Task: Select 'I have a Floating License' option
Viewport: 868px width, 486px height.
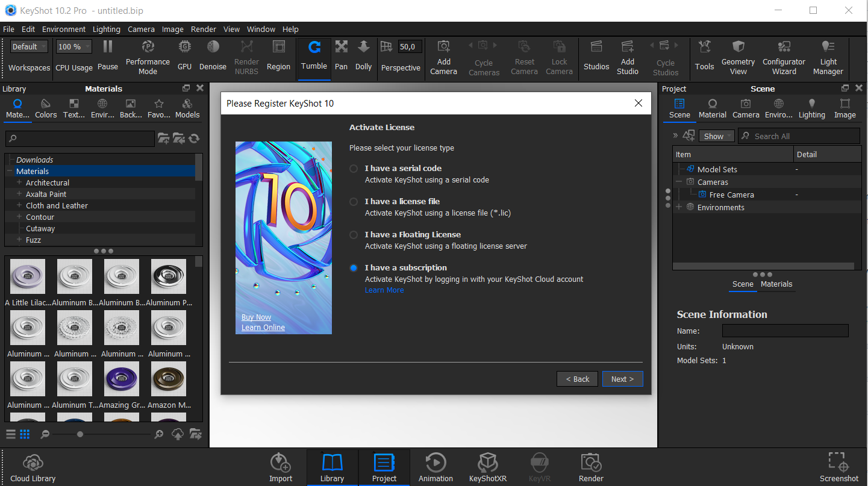Action: coord(354,235)
